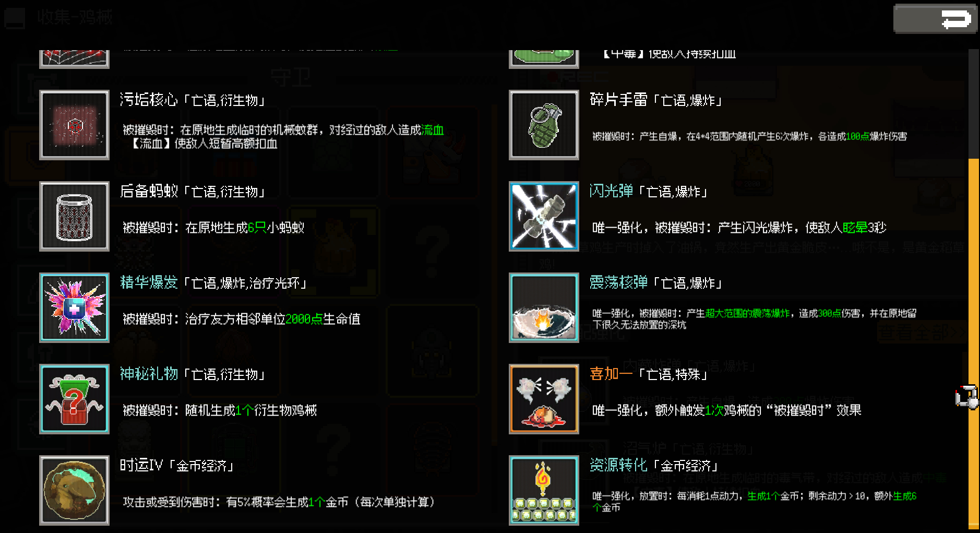The image size is (980, 533).
Task: Open the 震荡核弹 entry title
Action: pyautogui.click(x=618, y=282)
